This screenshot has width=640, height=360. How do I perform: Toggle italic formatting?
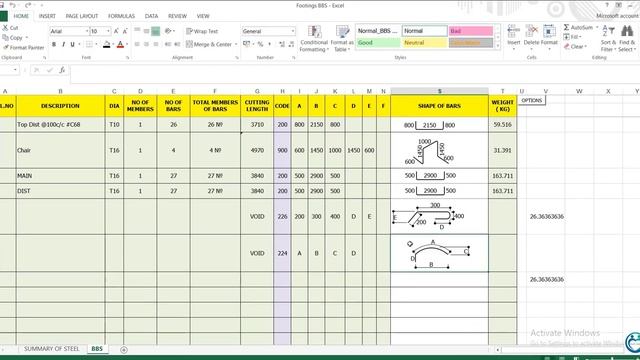pos(63,44)
